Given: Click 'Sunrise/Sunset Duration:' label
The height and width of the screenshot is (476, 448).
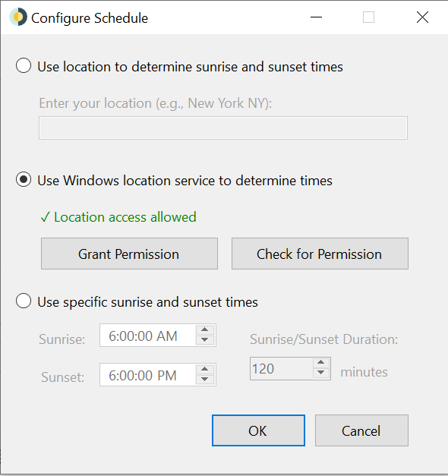Looking at the screenshot, I should point(323,339).
